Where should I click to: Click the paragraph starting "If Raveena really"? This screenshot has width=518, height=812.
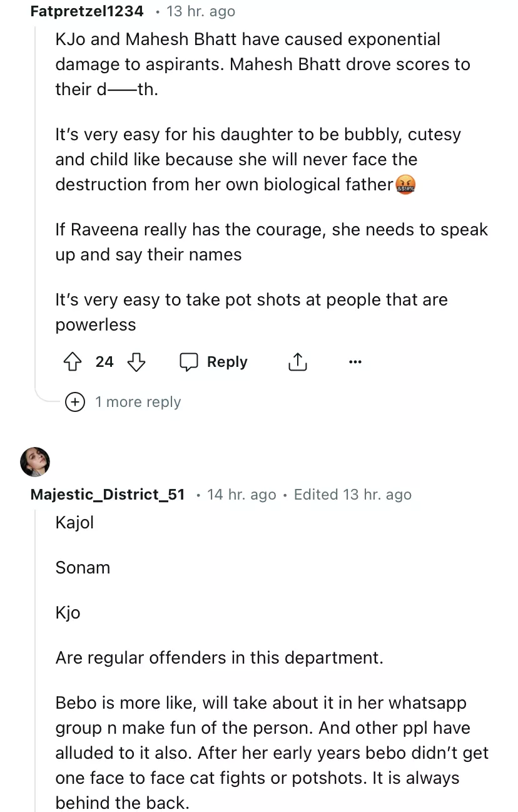pos(272,242)
